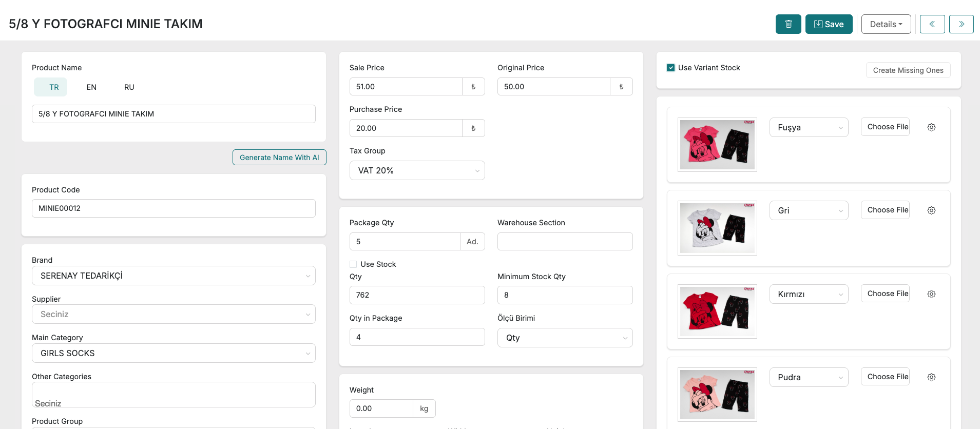The image size is (980, 429).
Task: Click into the Product Code field
Action: pos(174,208)
